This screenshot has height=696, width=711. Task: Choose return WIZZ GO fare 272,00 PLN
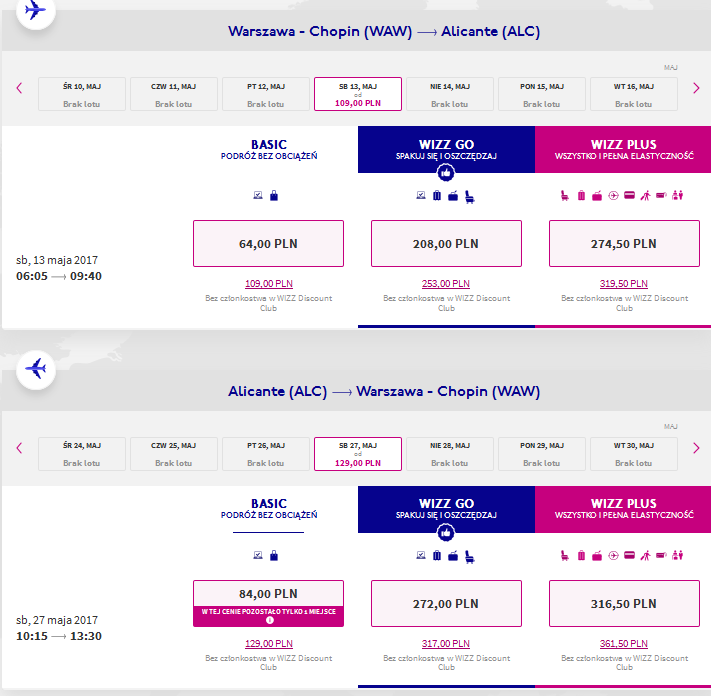click(x=446, y=604)
